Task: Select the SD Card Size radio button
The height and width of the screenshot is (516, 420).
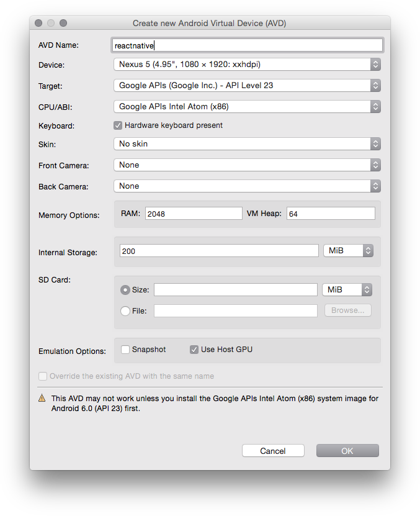Action: tap(125, 290)
